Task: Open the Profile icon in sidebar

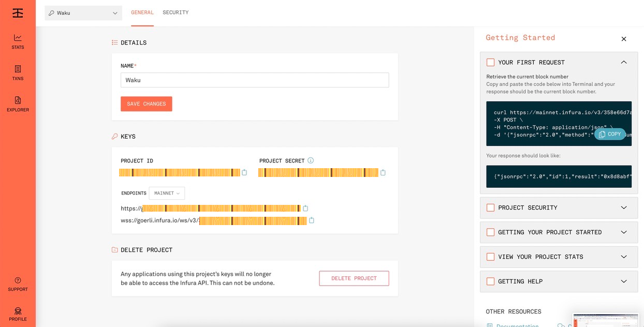Action: tap(18, 311)
